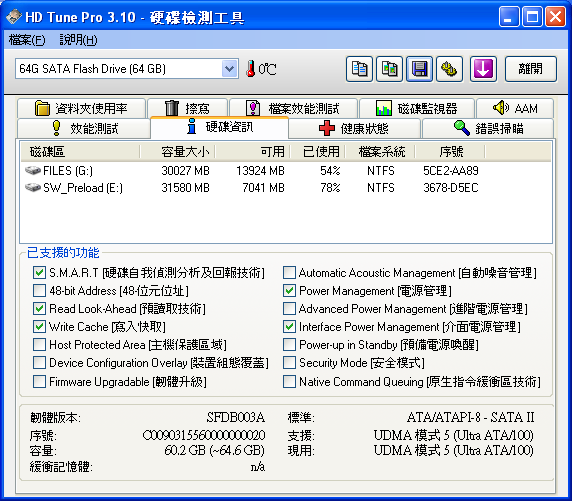Toggle the Host Protected Area checkbox
This screenshot has width=572, height=501.
tap(39, 344)
